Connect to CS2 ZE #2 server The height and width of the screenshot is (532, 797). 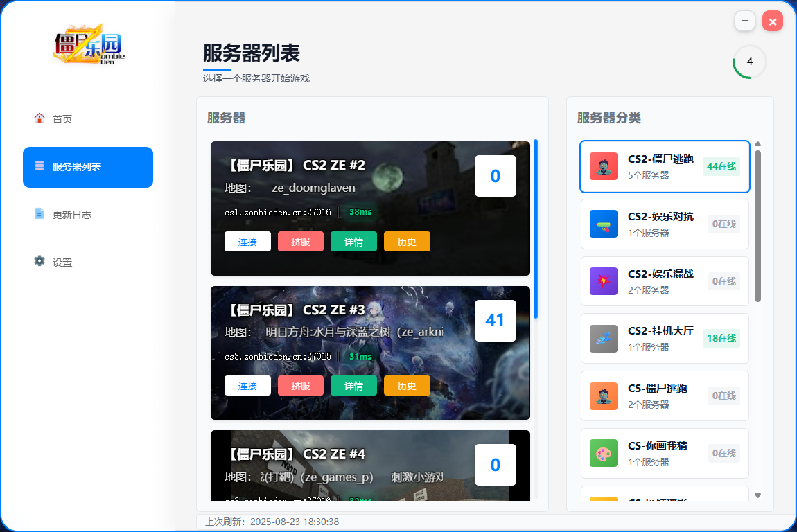coord(247,242)
